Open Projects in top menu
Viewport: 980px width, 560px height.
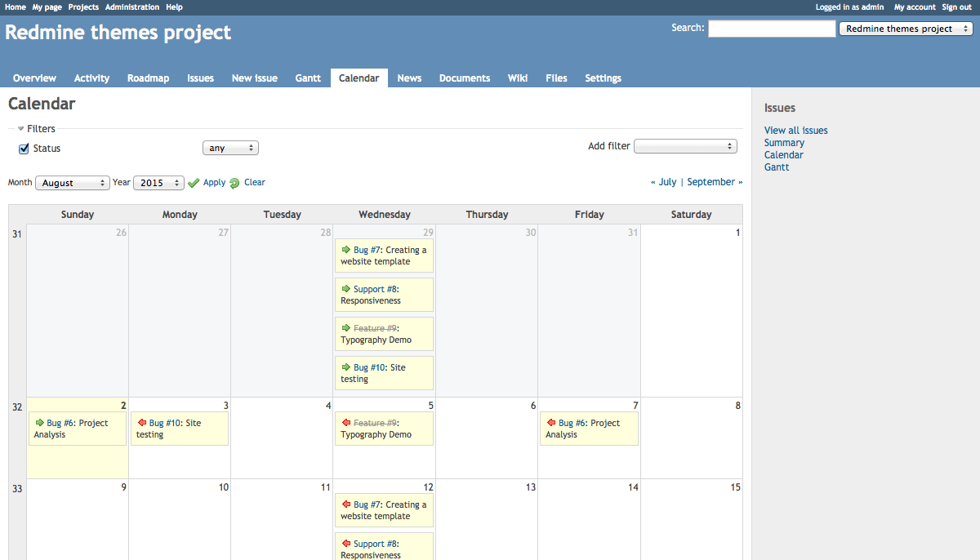(x=83, y=7)
